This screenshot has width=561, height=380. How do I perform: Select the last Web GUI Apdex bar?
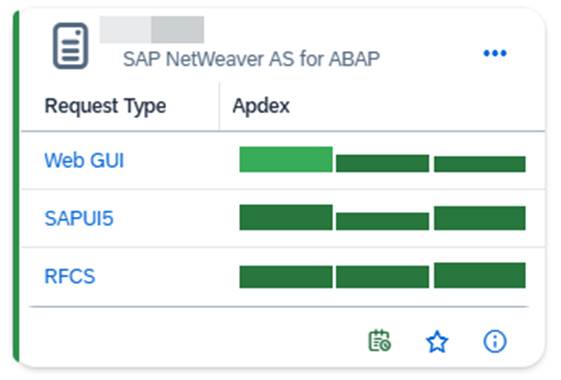[x=480, y=164]
